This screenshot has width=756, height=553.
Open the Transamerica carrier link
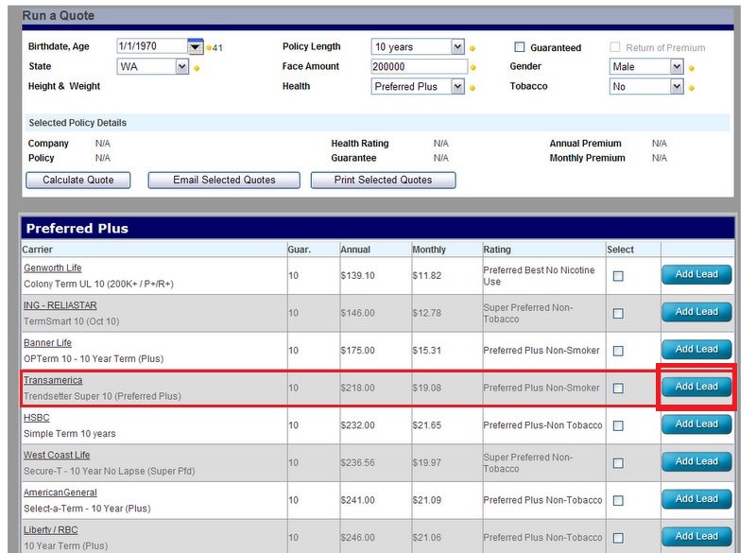(53, 380)
